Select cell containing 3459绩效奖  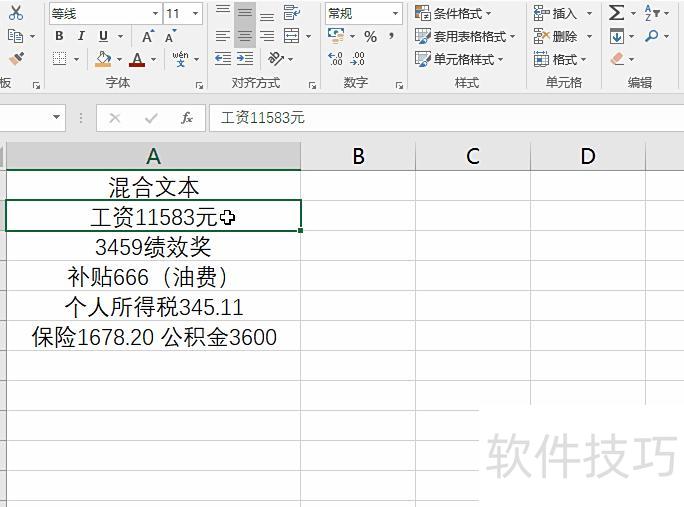coord(153,246)
